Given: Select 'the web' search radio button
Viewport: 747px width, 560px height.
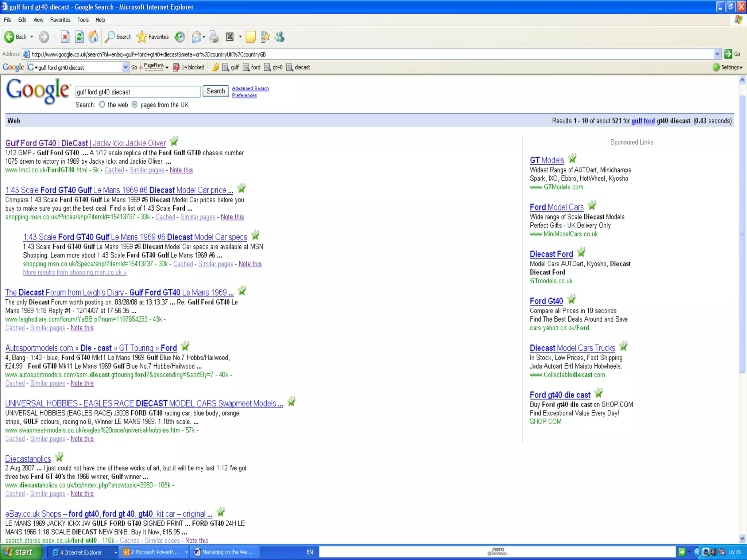Looking at the screenshot, I should pyautogui.click(x=102, y=105).
